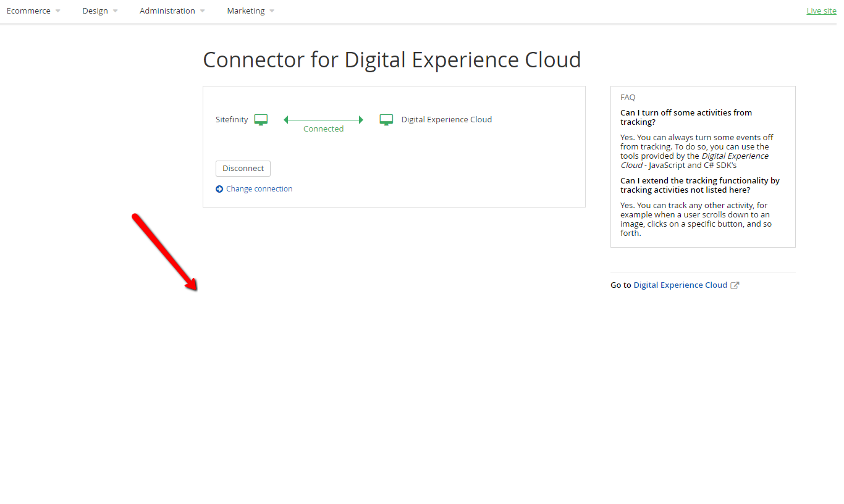Open the Marketing menu
The height and width of the screenshot is (504, 844).
[x=246, y=11]
